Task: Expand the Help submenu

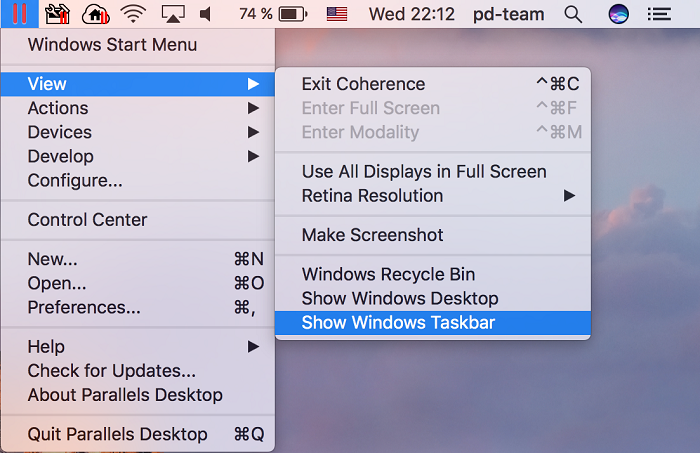Action: pos(138,346)
